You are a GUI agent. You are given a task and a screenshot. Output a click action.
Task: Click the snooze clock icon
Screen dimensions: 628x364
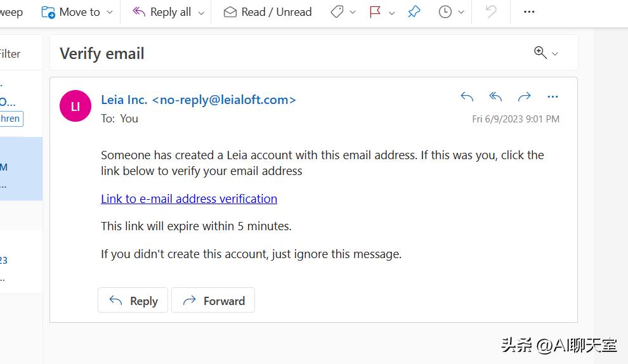tap(445, 12)
